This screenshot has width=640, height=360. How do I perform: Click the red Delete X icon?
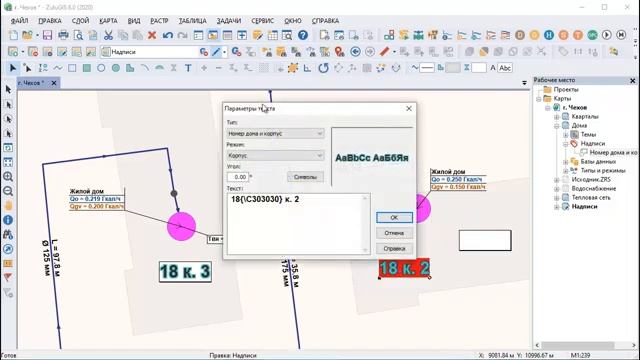152,36
